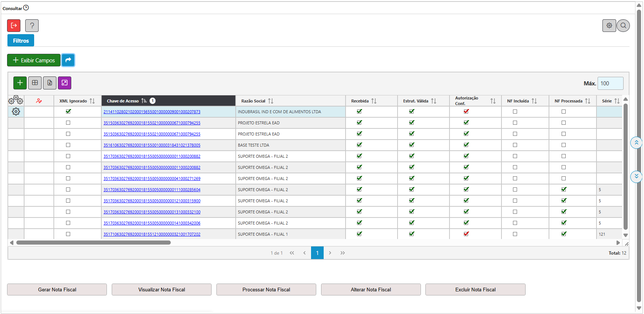Toggle NF Incluída for SUPORTE OMEGA - FILIAL 1

click(515, 234)
